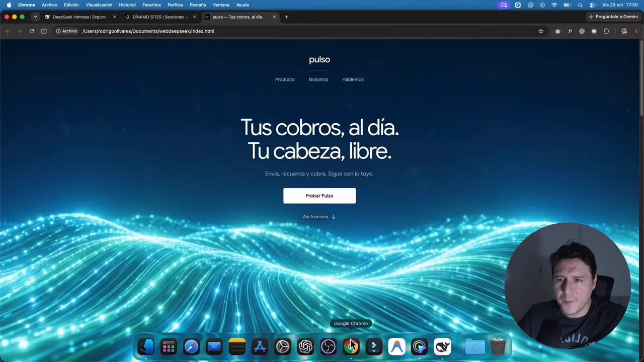644x362 pixels.
Task: Launch Safari from the Dock
Action: pyautogui.click(x=191, y=346)
